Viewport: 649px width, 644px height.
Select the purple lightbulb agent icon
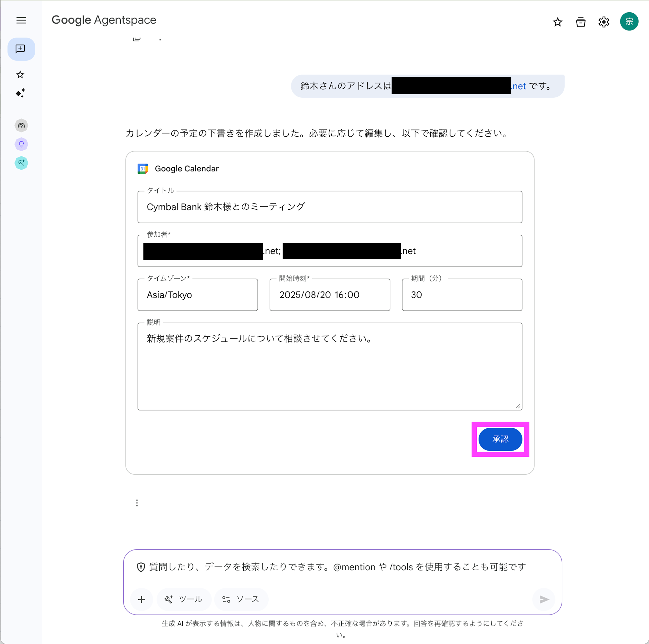[x=21, y=144]
